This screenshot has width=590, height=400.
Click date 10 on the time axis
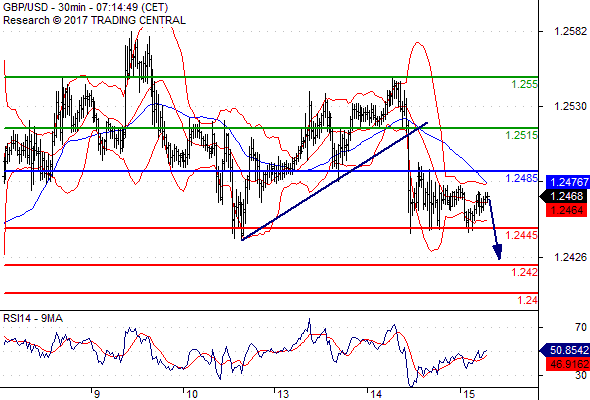click(x=192, y=394)
